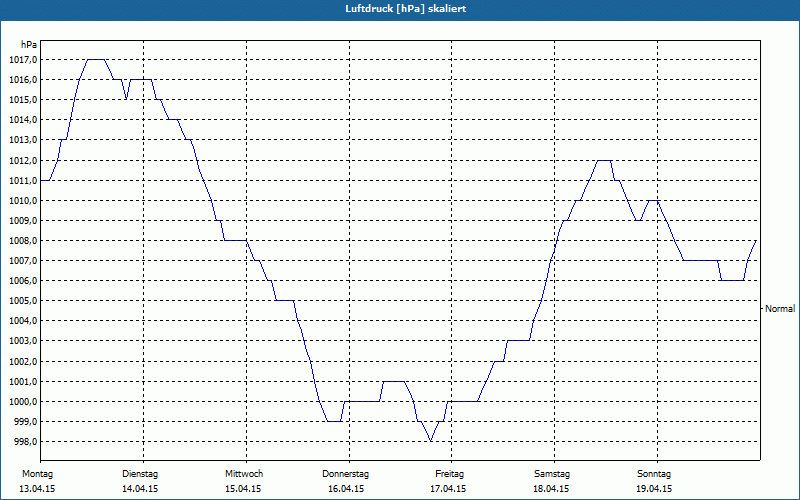Click the 'Normal' marker label
The height and width of the screenshot is (500, 800).
[780, 309]
